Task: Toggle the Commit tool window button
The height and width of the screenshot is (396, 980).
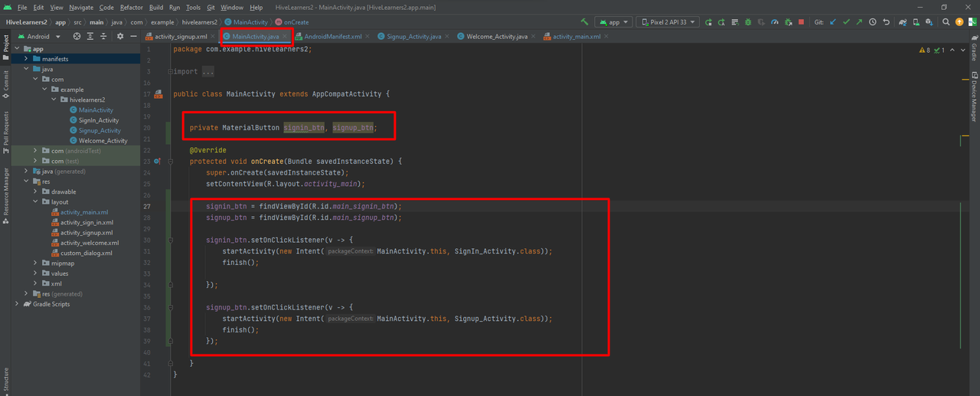Action: (6, 85)
